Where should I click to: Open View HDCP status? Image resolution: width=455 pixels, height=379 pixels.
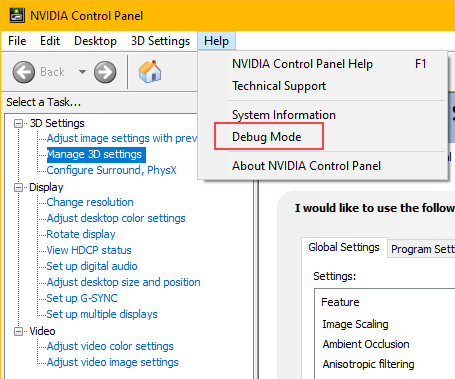89,250
